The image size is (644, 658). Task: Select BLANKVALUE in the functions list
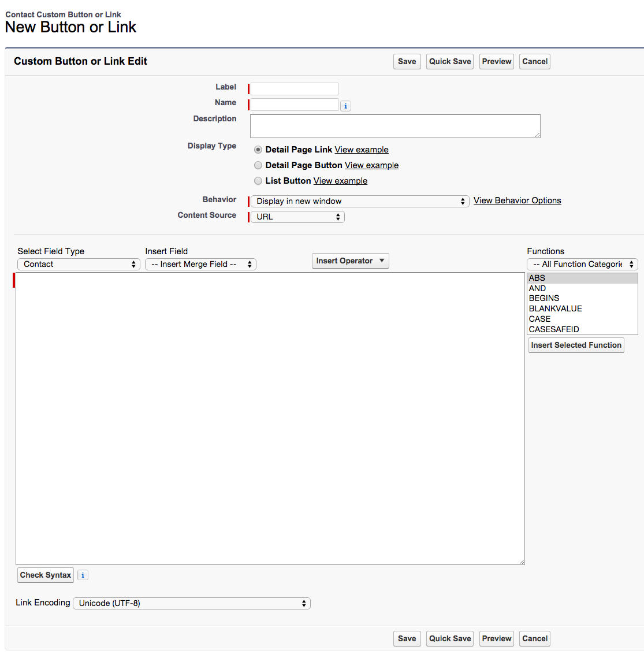555,308
